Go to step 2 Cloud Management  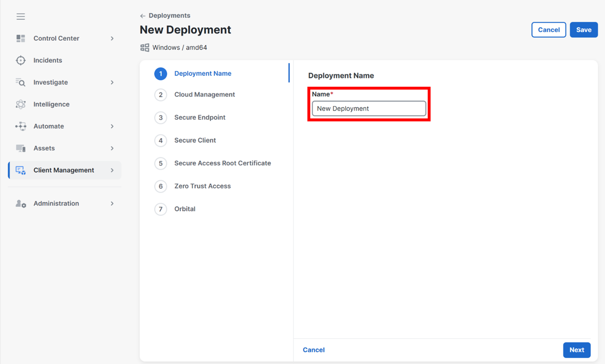204,95
